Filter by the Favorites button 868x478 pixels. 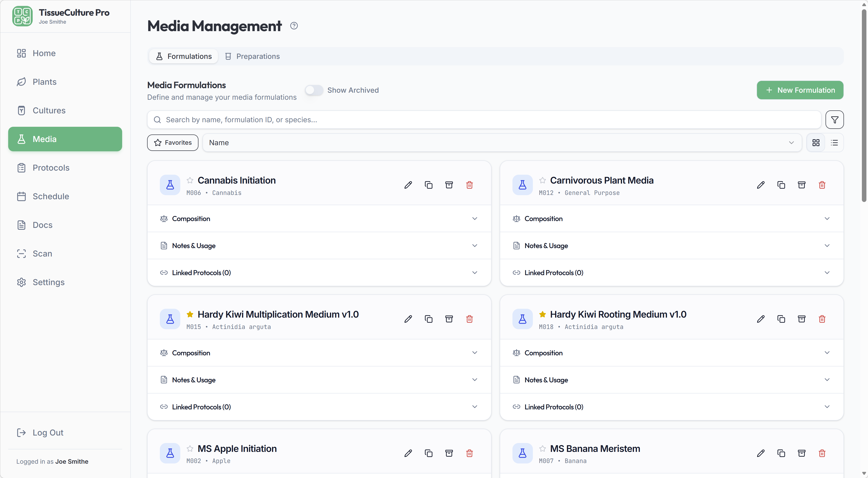[173, 143]
